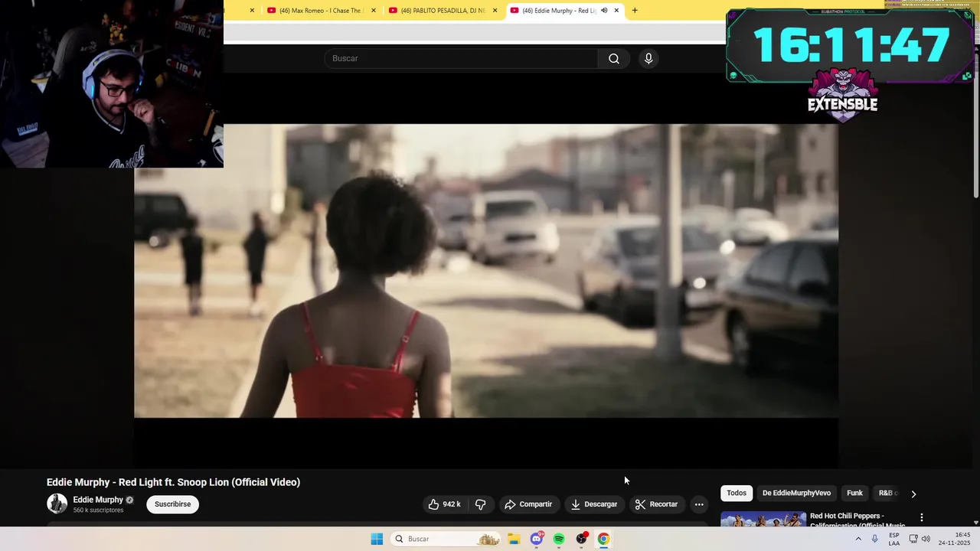Show hidden system tray icons
The width and height of the screenshot is (980, 551).
click(858, 539)
